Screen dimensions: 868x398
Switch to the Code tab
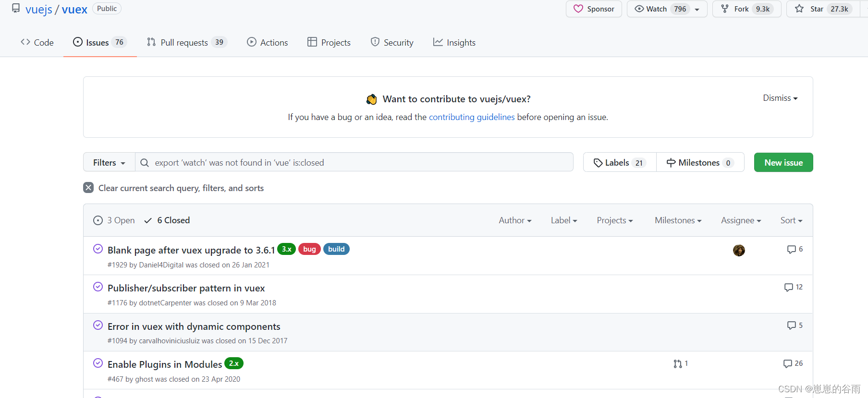pyautogui.click(x=37, y=42)
